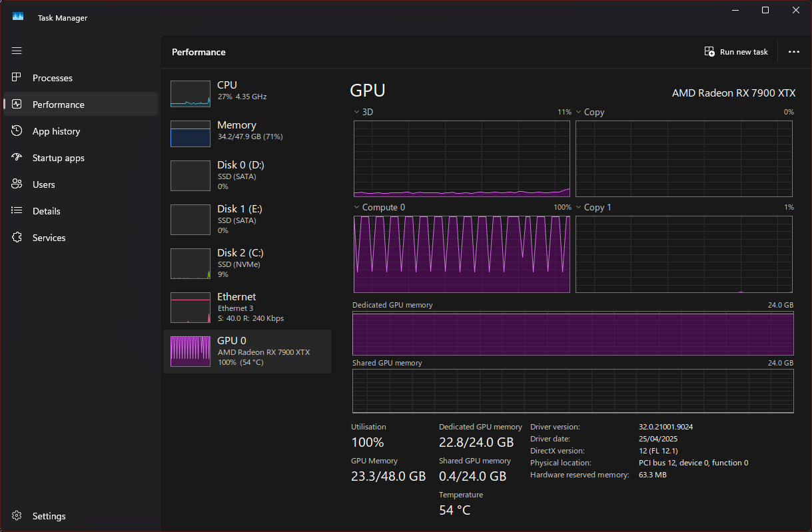Viewport: 812px width, 532px height.
Task: Click the Settings gear icon
Action: coord(17,516)
